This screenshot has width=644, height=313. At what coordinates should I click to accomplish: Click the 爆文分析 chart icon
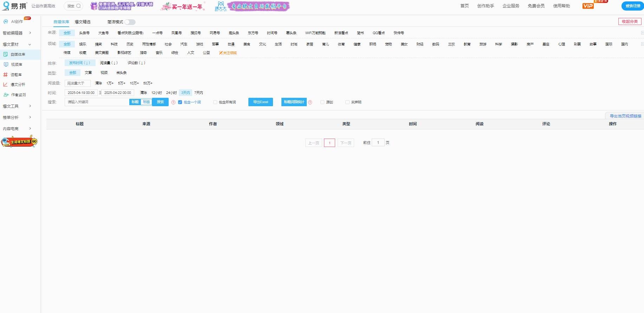pos(6,84)
